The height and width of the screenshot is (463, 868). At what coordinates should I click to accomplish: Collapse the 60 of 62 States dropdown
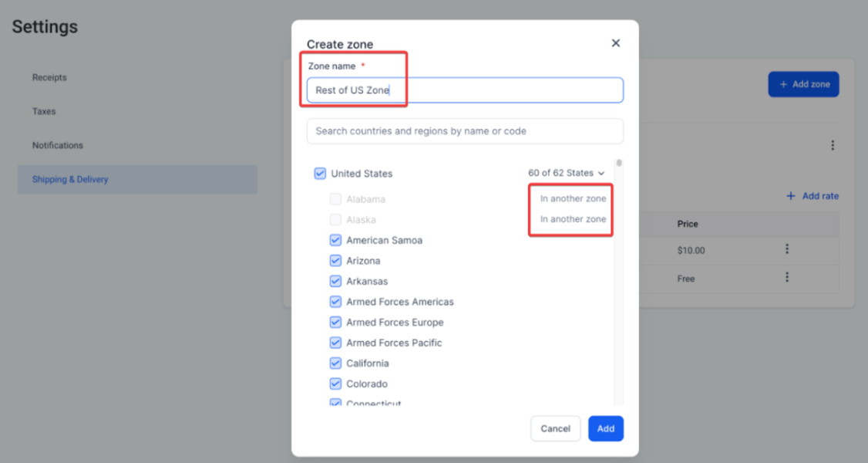(x=567, y=174)
